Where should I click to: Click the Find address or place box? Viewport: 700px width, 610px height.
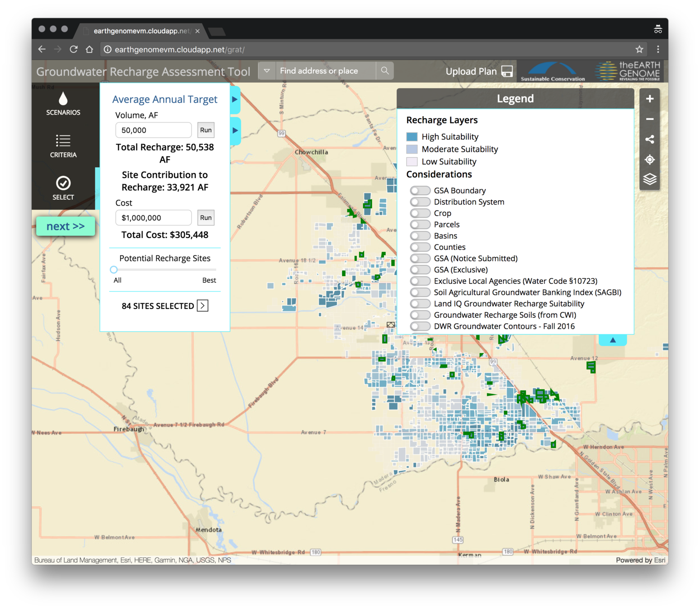pos(326,71)
